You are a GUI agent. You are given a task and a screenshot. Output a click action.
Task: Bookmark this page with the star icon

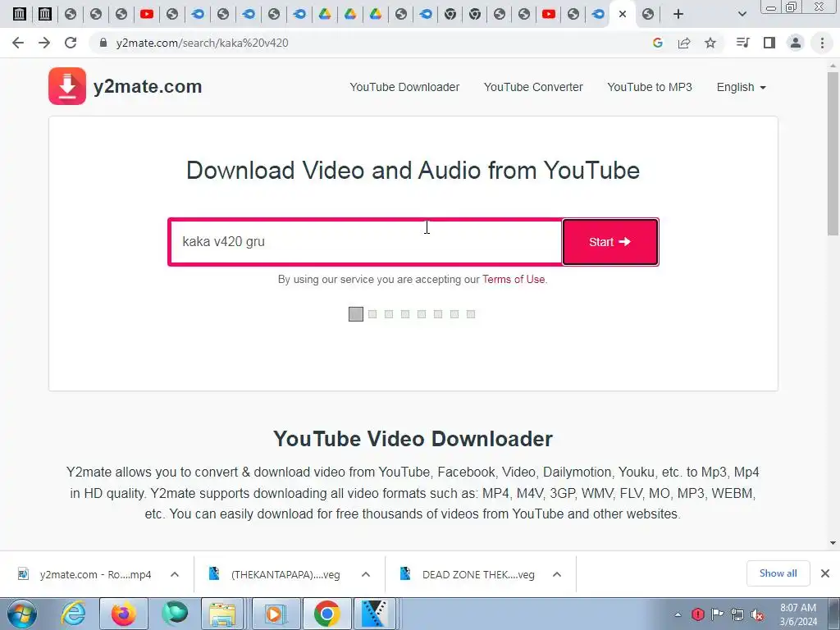[x=710, y=43]
